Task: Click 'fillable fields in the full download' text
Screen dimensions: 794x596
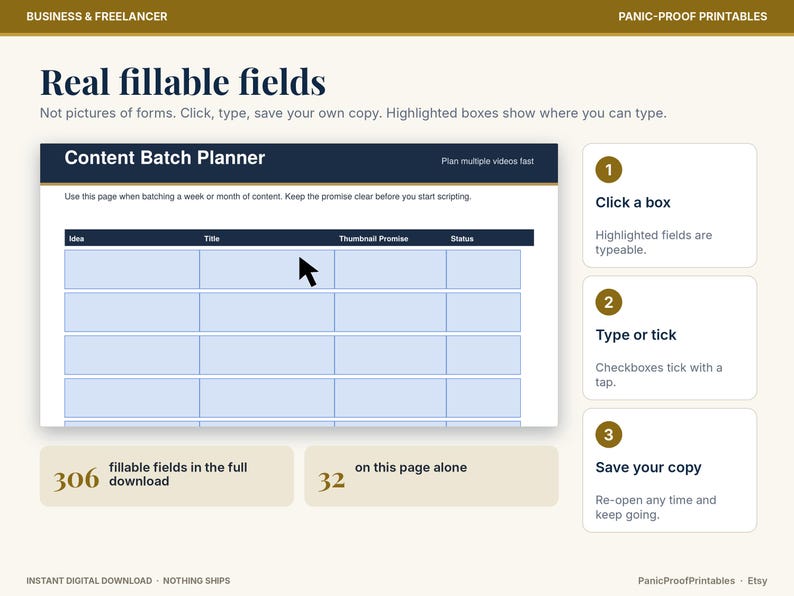Action: coord(178,474)
